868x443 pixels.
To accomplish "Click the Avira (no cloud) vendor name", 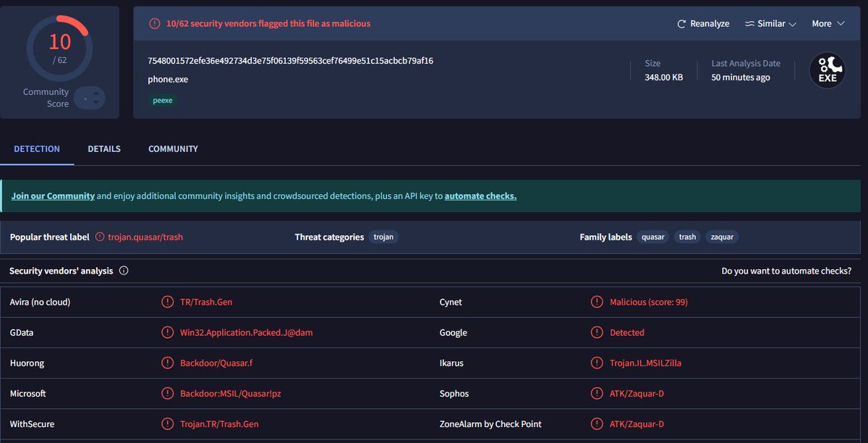I will point(40,302).
